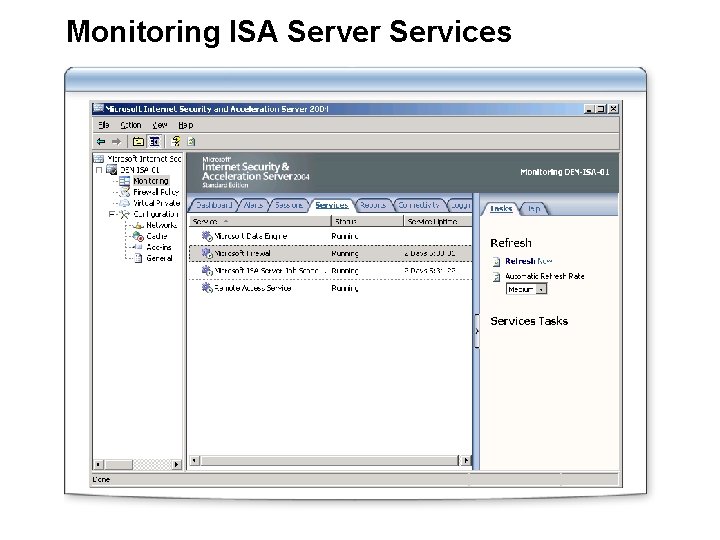This screenshot has height=540, width=720.
Task: Go back using the toolbar back arrow
Action: 101,142
